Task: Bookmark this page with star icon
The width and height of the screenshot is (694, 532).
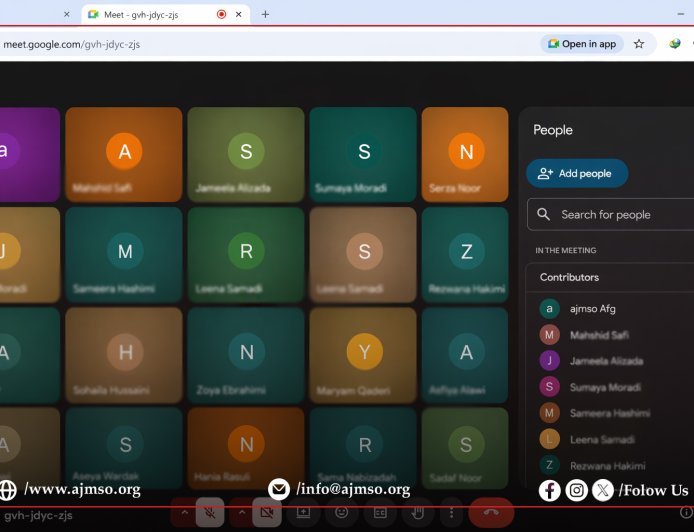Action: tap(639, 44)
